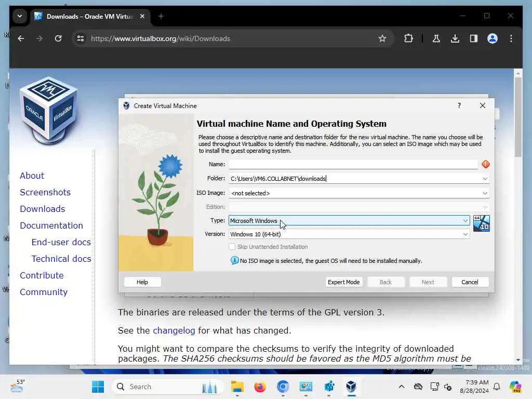
Task: Click the Name field error warning icon
Action: (x=486, y=164)
